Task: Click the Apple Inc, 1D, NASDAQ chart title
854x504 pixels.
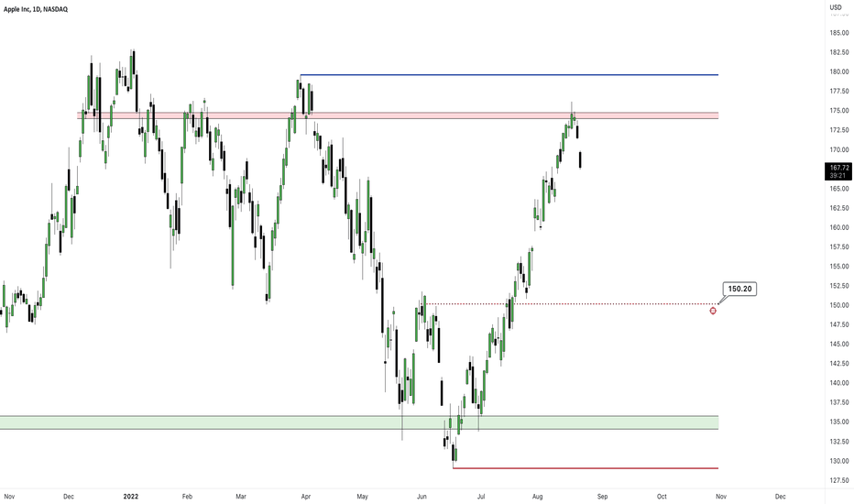Action: [x=36, y=9]
